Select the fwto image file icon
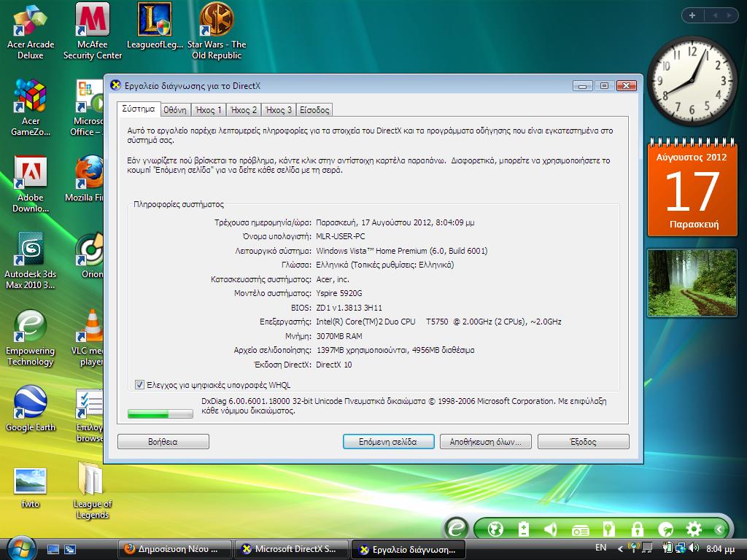Viewport: 747px width, 560px height. coord(31,488)
